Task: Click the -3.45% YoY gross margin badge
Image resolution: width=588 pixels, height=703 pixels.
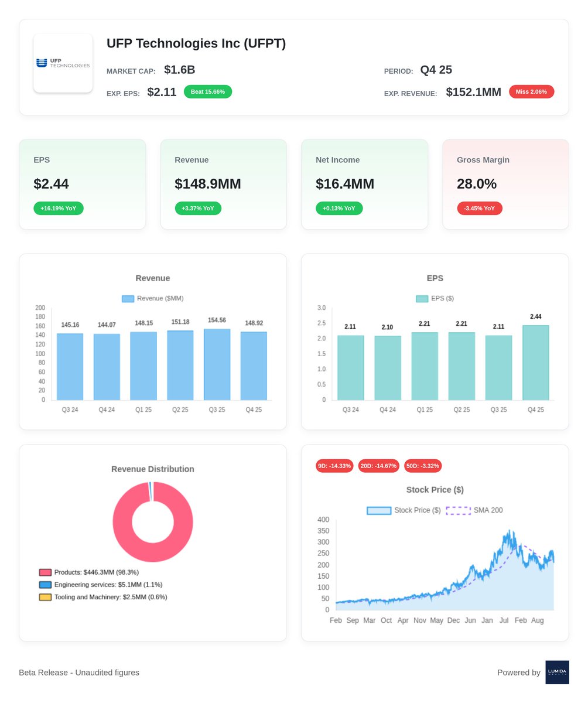Action: click(x=479, y=208)
